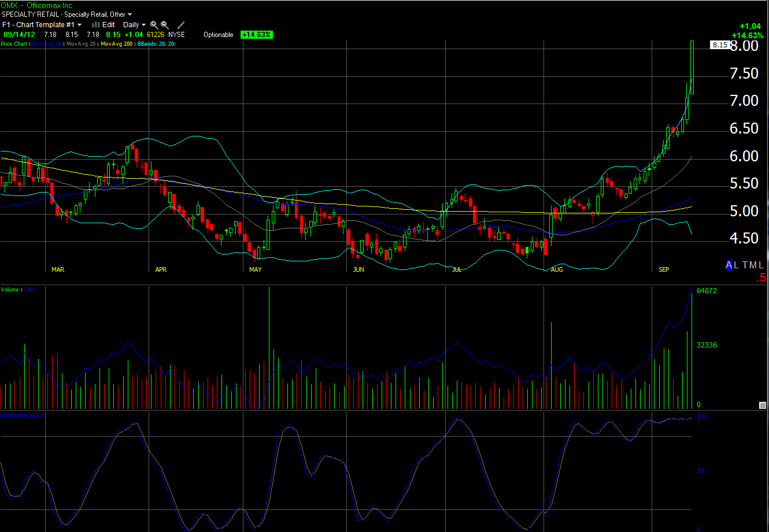Click the OBV indicator label
This screenshot has height=532, width=769.
29,289
